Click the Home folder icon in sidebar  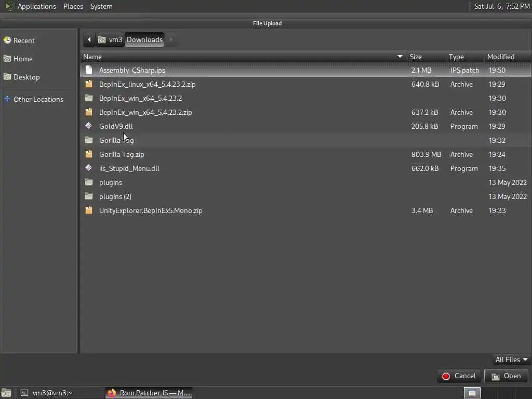click(7, 58)
